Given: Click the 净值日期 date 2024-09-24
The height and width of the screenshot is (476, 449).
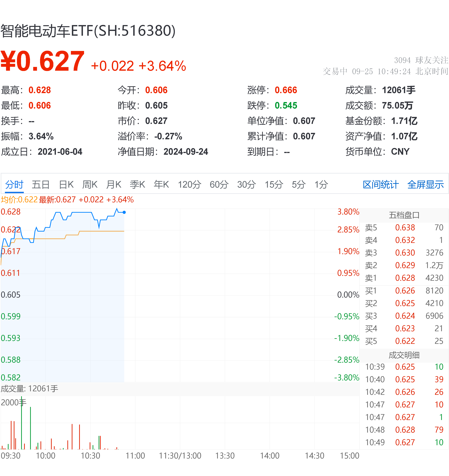Looking at the screenshot, I should tap(186, 152).
